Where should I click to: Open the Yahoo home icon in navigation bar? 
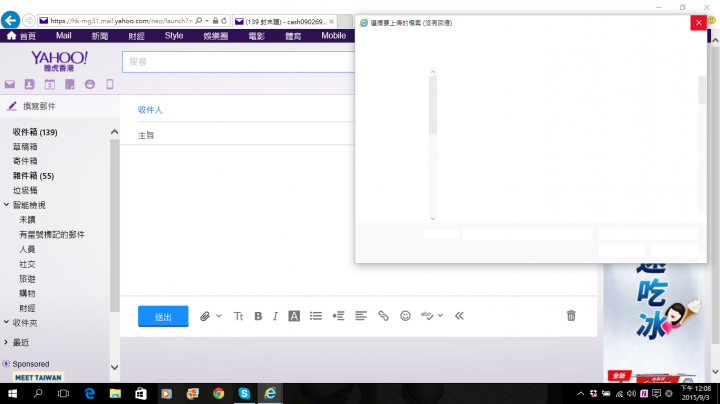pyautogui.click(x=11, y=36)
